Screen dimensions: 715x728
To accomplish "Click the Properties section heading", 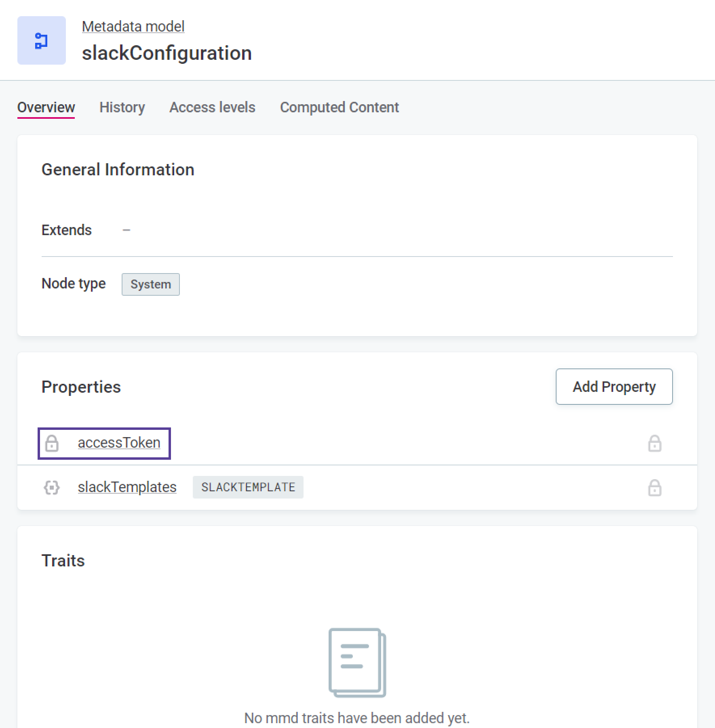I will 81,387.
